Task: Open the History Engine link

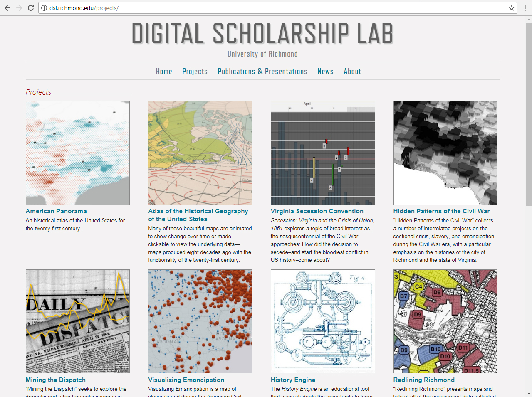Action: [293, 380]
